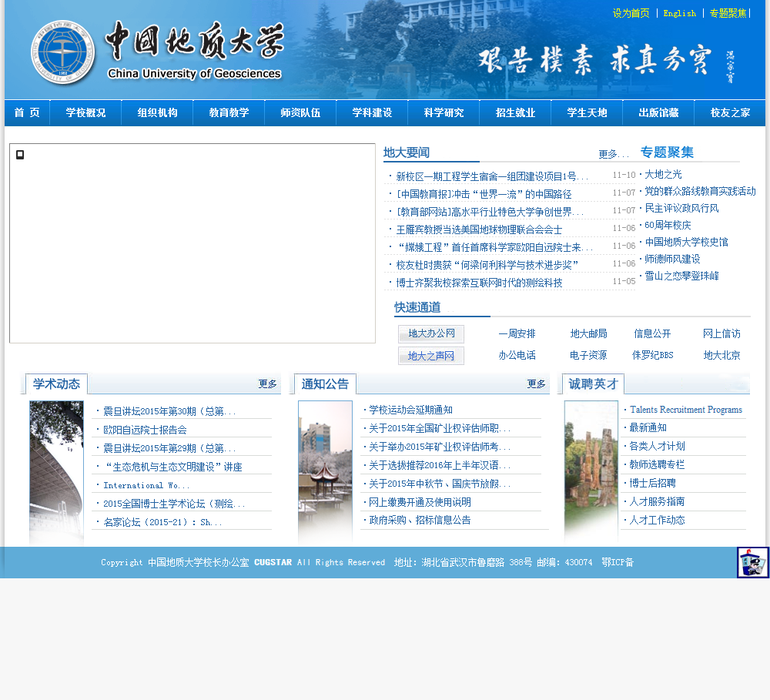Open 欧阳自远院士报告会 link

click(x=145, y=430)
